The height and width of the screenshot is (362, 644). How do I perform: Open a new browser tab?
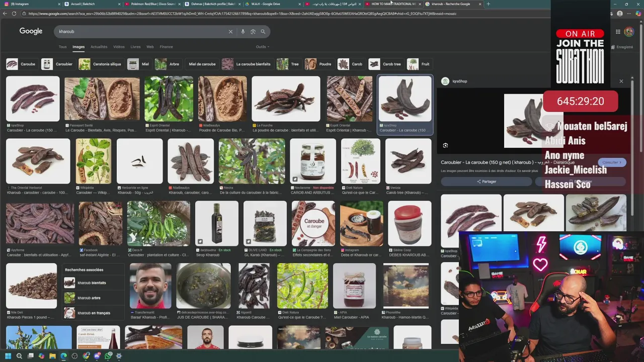[488, 4]
